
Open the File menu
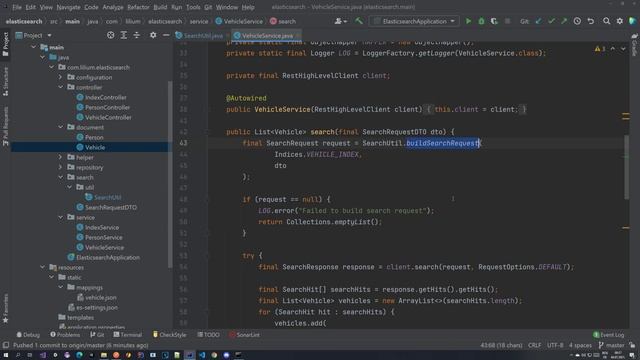17,7
